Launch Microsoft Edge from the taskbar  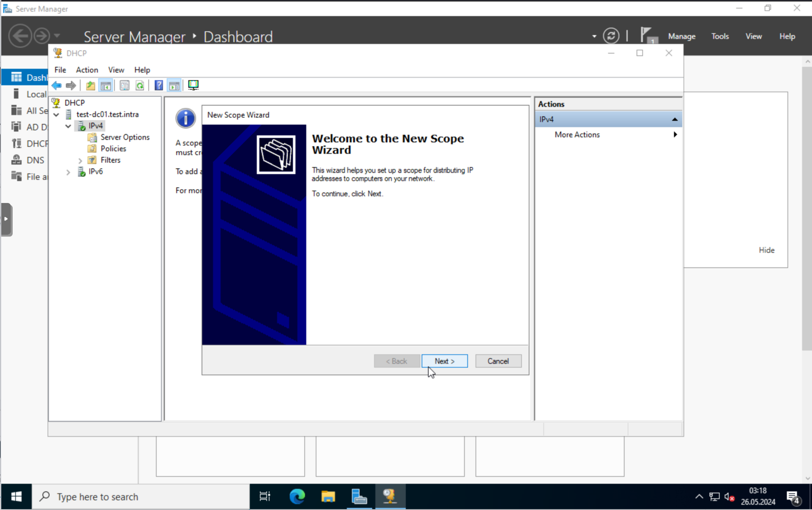click(297, 496)
